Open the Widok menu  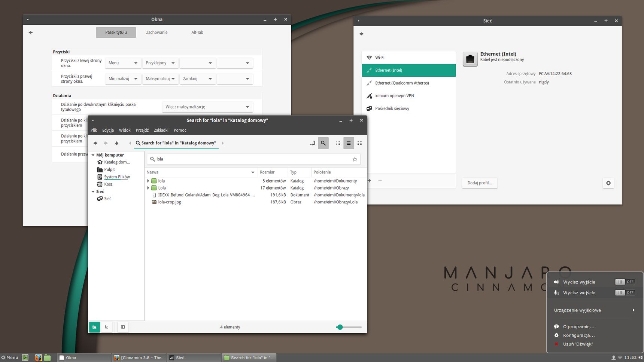[x=125, y=131]
